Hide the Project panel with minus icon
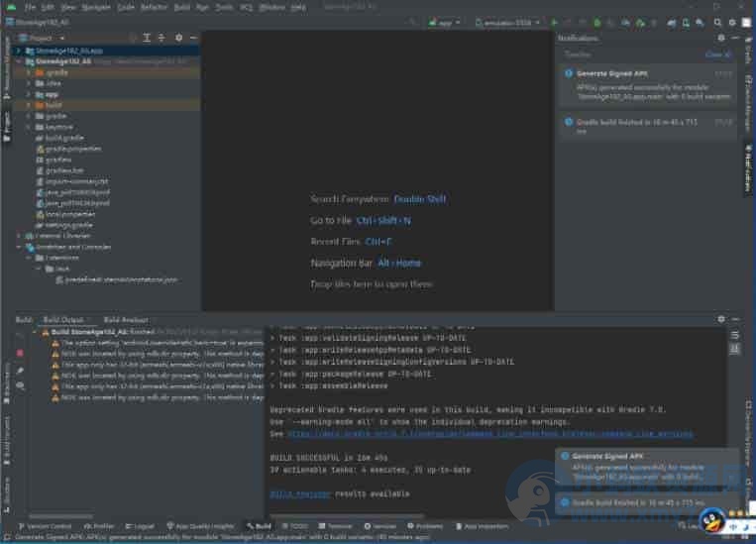The width and height of the screenshot is (756, 544). (x=193, y=38)
